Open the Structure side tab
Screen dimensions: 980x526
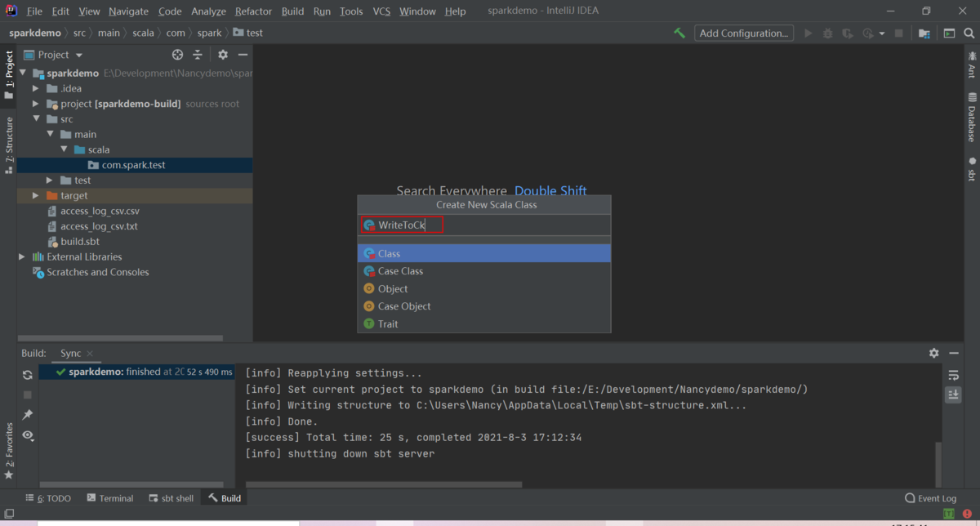[9, 145]
